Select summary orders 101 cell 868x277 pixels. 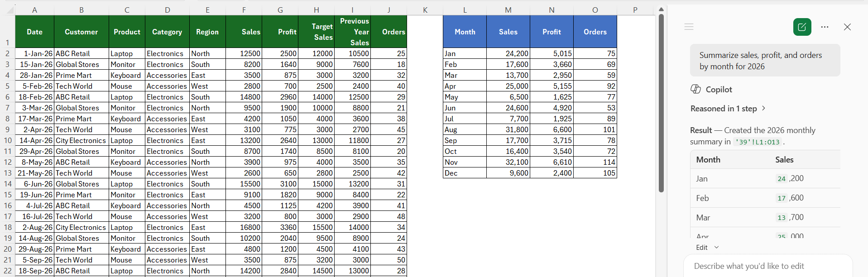[x=595, y=129]
